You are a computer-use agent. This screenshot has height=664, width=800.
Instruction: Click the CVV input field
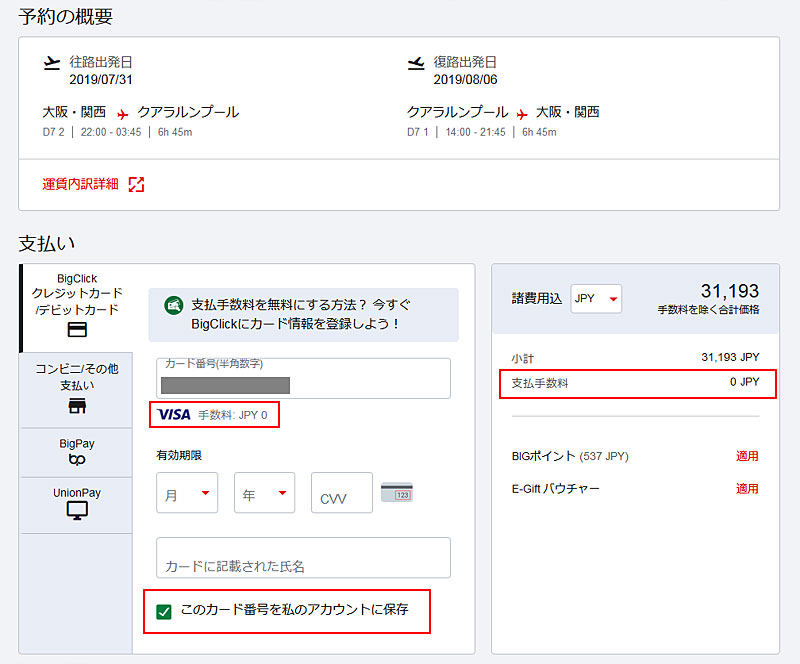(341, 493)
